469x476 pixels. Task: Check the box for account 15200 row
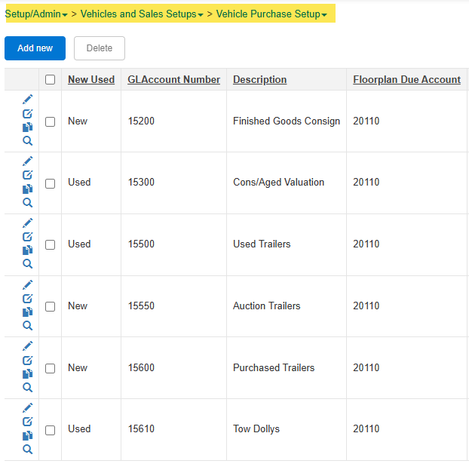click(50, 121)
